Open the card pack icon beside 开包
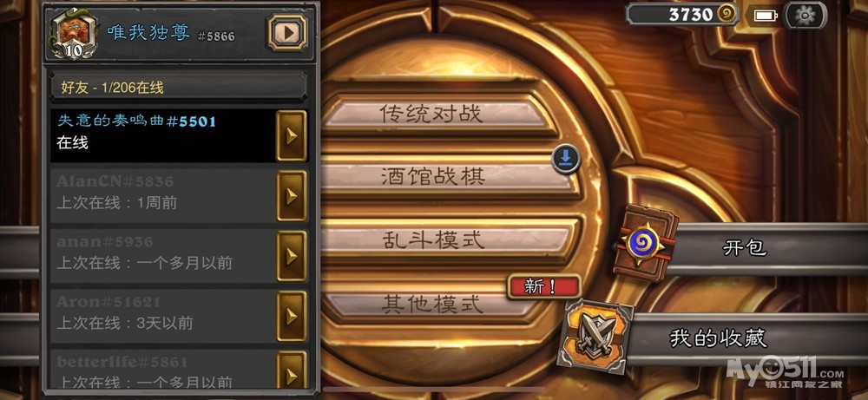Screen dimensions: 868x400 pyautogui.click(x=646, y=242)
